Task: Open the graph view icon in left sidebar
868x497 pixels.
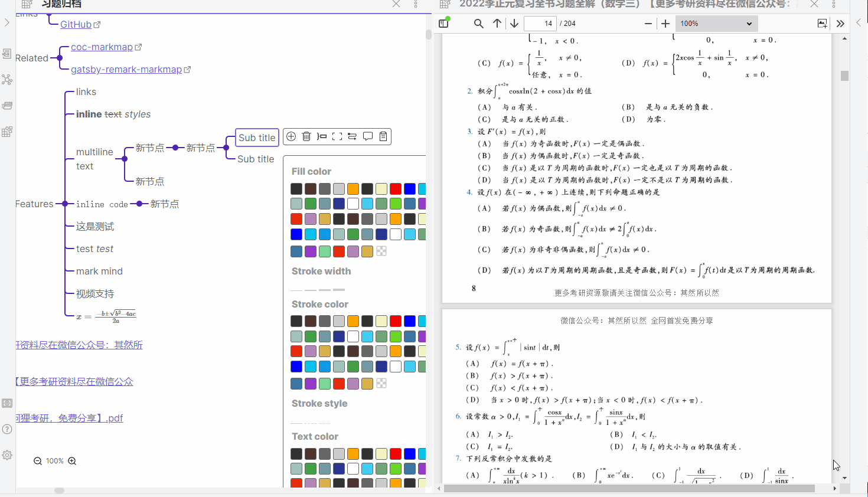Action: pyautogui.click(x=7, y=80)
